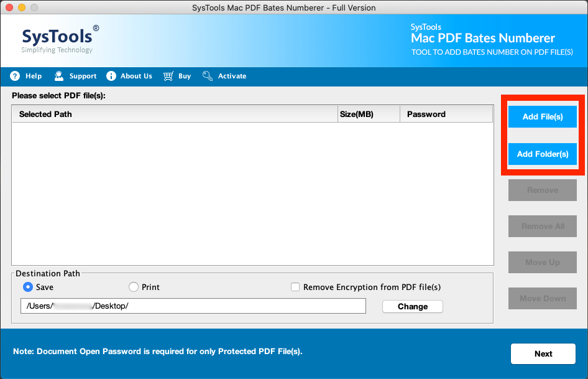Close the window with the red button
This screenshot has height=379, width=588.
9,7
